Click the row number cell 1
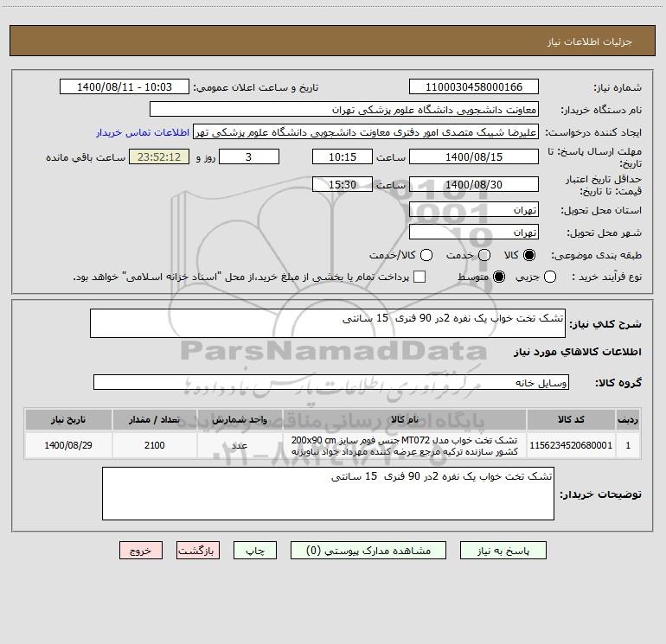 (x=628, y=445)
